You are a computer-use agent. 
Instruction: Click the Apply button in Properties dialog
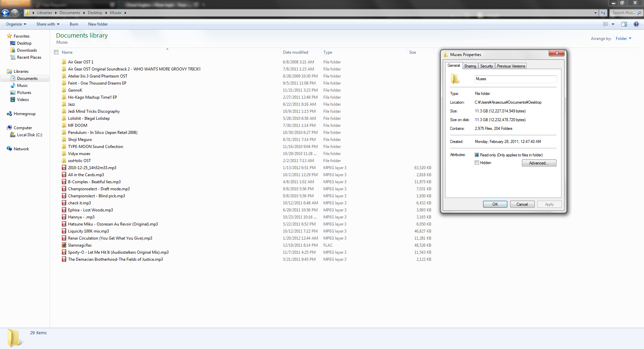coord(549,204)
